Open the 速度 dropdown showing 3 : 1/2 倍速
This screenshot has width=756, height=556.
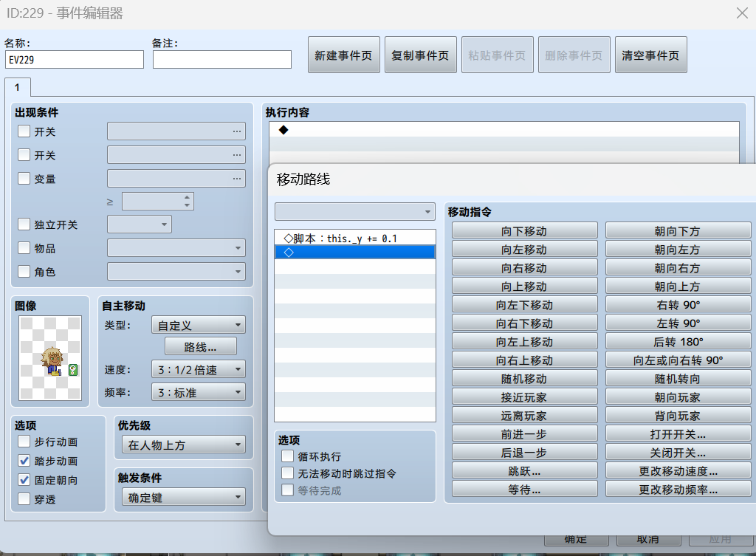tap(198, 369)
